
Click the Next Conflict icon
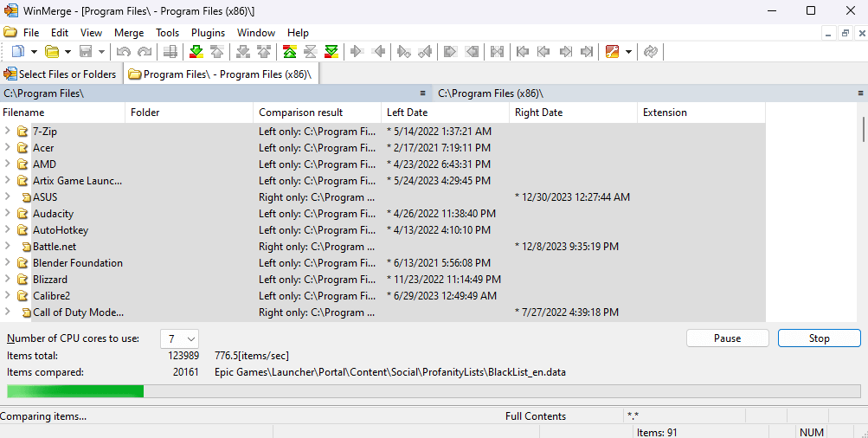[x=243, y=52]
